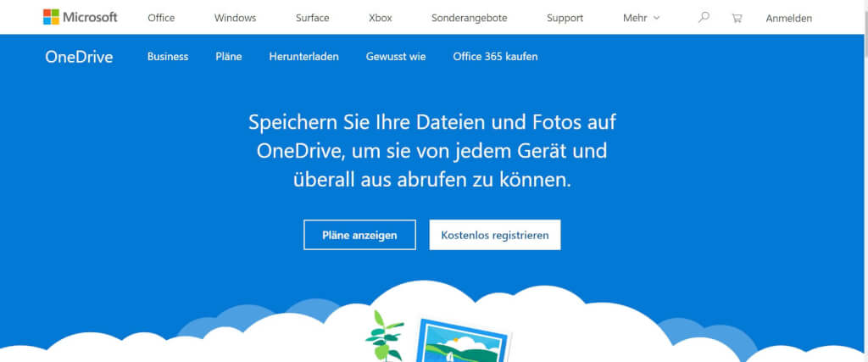
Task: Go to the Windows menu item
Action: [x=236, y=18]
